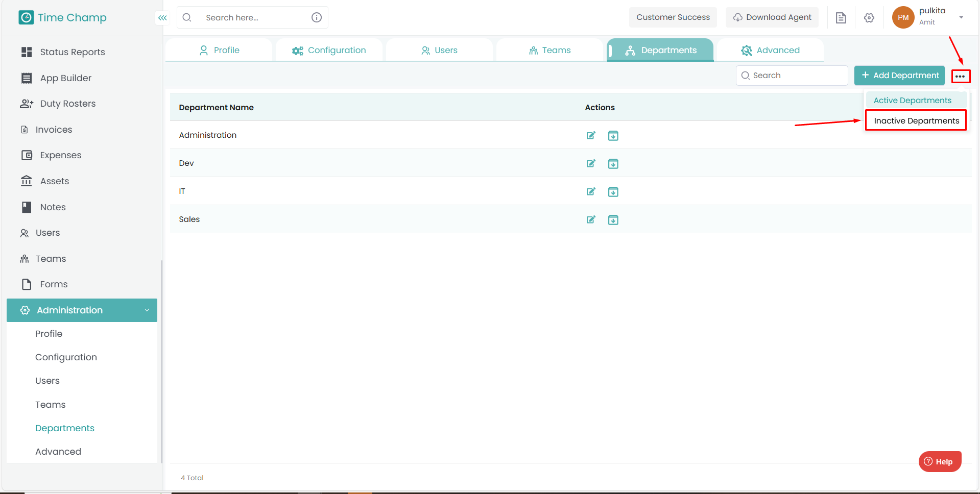Open Advanced under Administration submenu

pos(58,452)
